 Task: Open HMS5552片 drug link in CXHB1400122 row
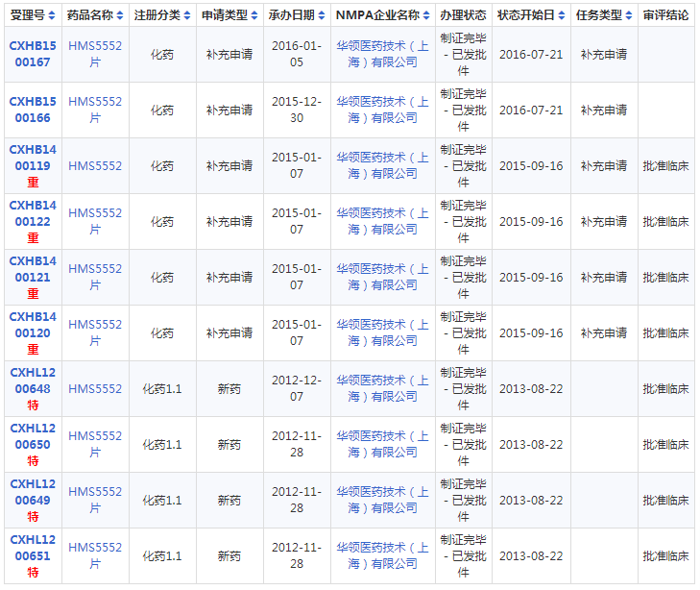95,222
